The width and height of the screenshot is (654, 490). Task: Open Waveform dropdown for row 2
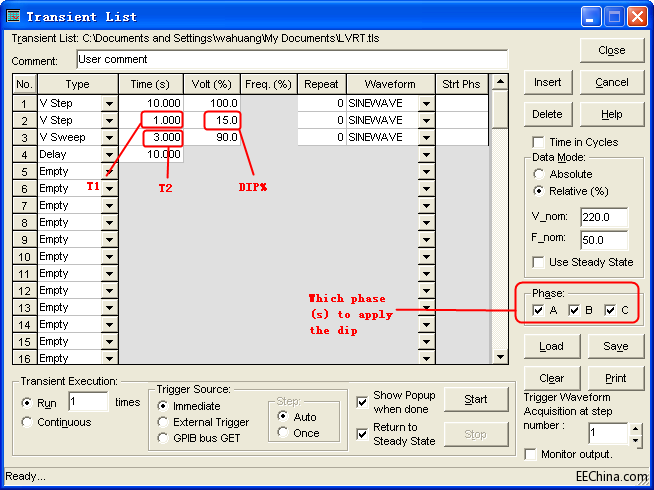pos(426,121)
